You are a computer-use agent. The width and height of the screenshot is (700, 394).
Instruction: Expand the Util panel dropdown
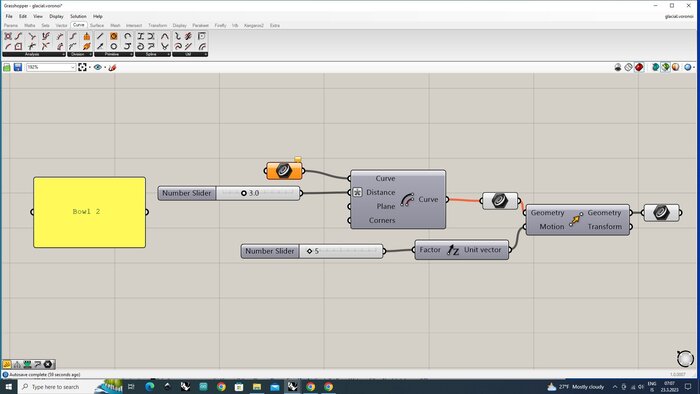coord(205,54)
